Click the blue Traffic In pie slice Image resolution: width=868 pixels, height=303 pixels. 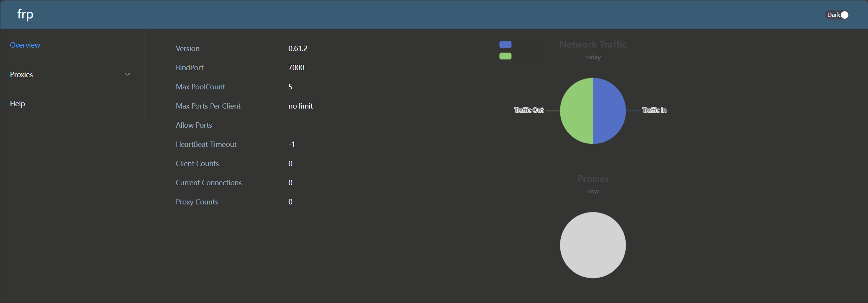pyautogui.click(x=609, y=111)
